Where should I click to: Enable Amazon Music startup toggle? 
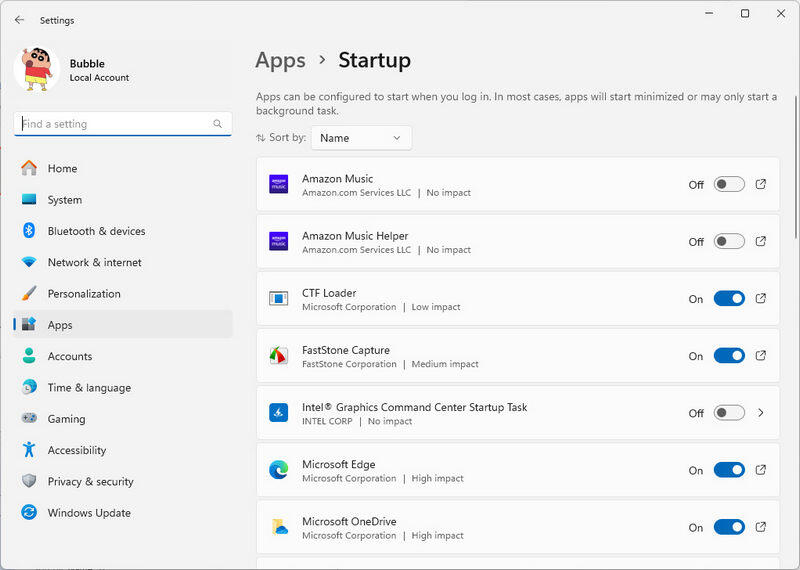click(729, 184)
